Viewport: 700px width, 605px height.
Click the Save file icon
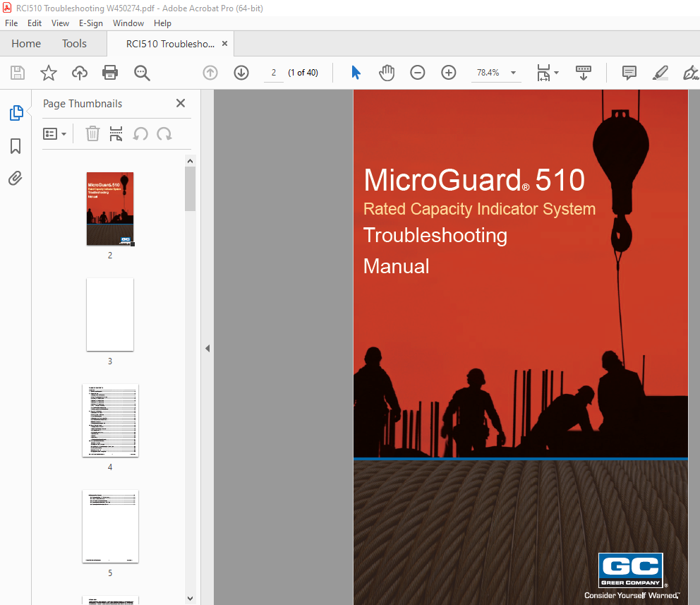(x=18, y=72)
